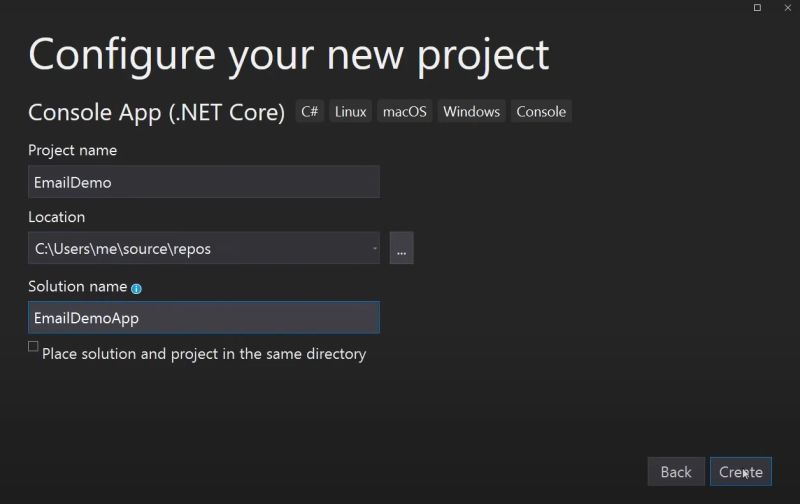800x504 pixels.
Task: Click the Windows platform tag
Action: tap(471, 111)
